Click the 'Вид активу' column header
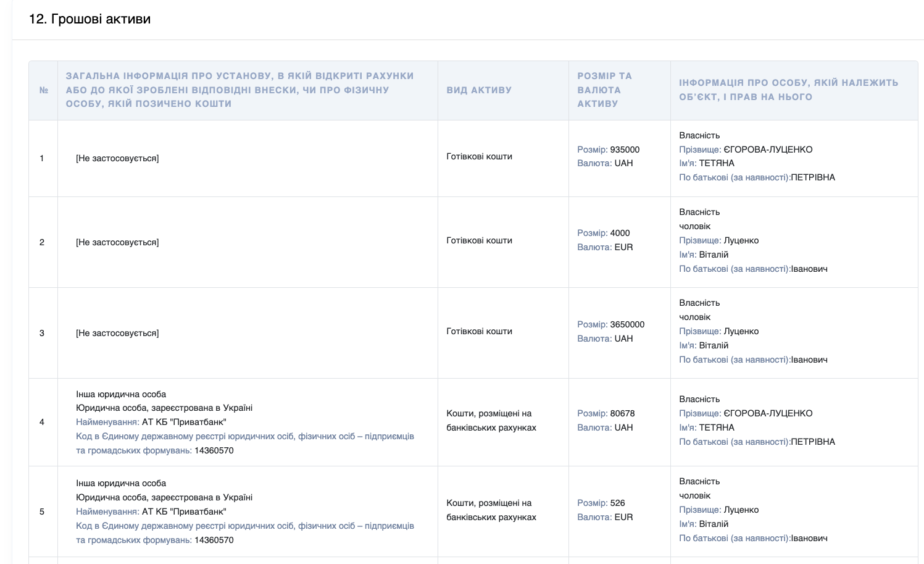924x564 pixels. pyautogui.click(x=479, y=90)
